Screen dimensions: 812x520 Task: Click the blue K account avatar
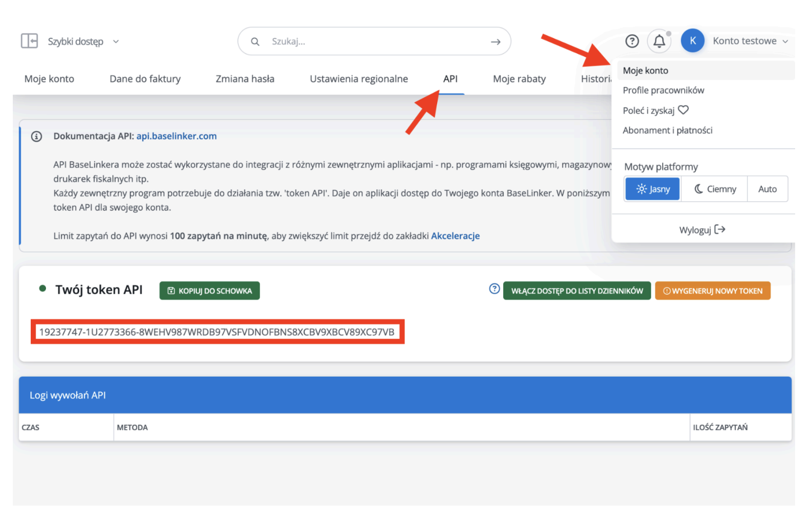pos(692,41)
